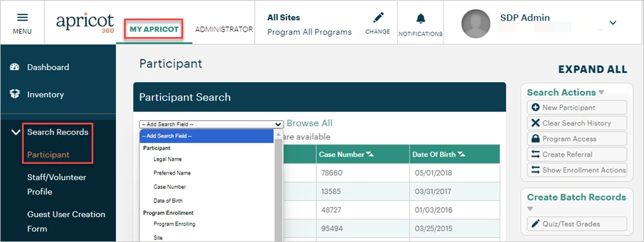Screen dimensions: 644x242
Task: Click the Clear Search History button
Action: click(576, 123)
